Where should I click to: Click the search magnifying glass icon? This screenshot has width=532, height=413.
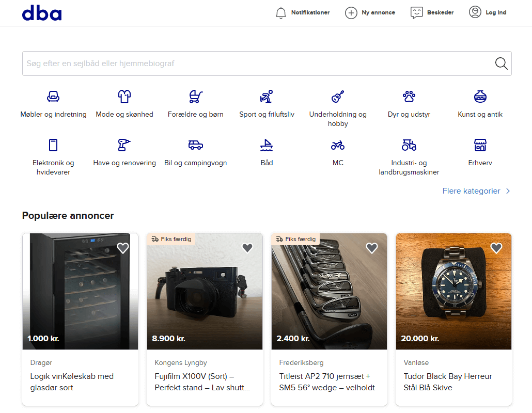[x=500, y=63]
